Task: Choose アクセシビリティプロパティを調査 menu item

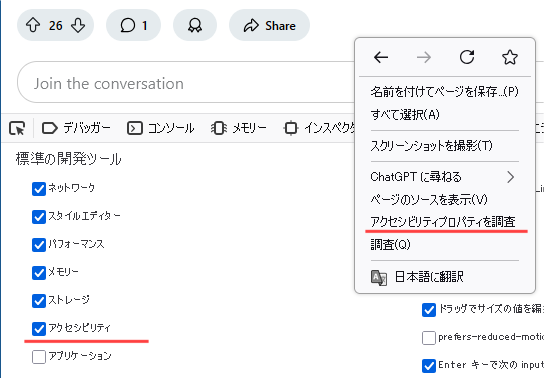Action: click(x=445, y=222)
